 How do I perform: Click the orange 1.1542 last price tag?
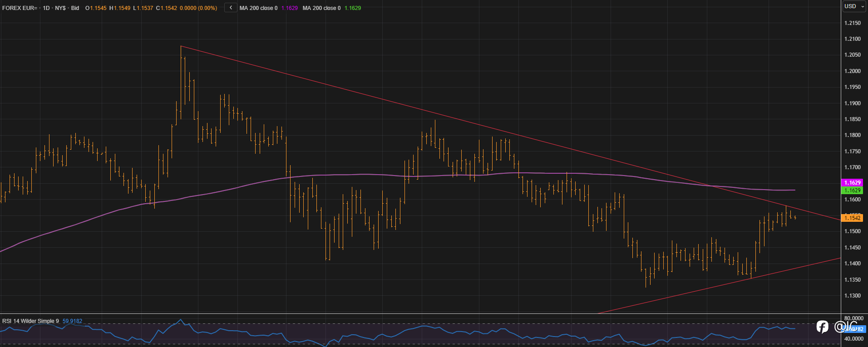pyautogui.click(x=852, y=218)
